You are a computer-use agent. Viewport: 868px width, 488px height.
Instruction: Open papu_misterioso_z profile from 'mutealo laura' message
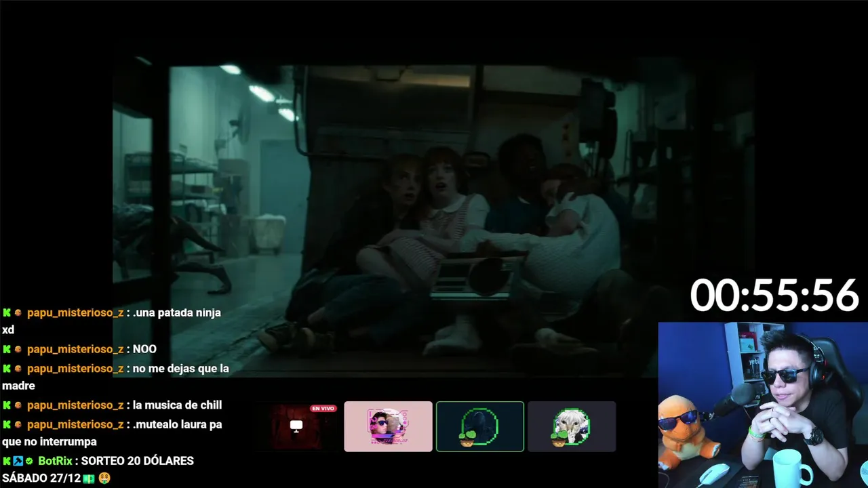[75, 425]
